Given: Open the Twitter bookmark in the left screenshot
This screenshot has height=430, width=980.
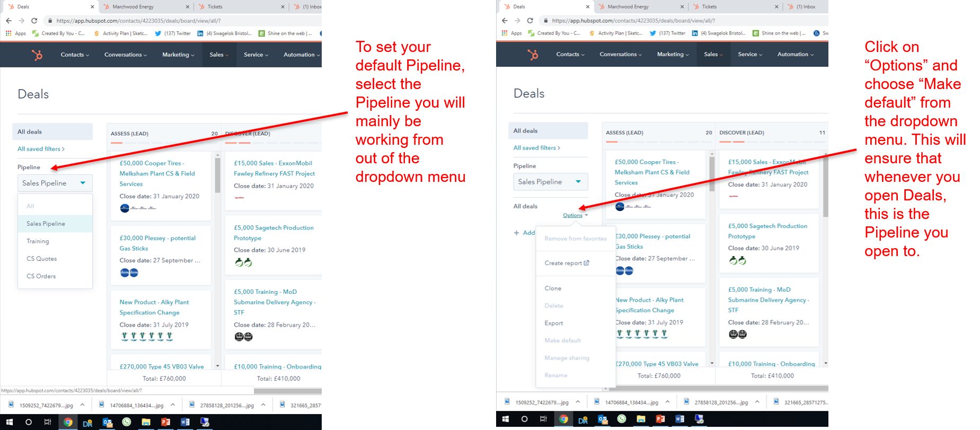Looking at the screenshot, I should [x=173, y=33].
